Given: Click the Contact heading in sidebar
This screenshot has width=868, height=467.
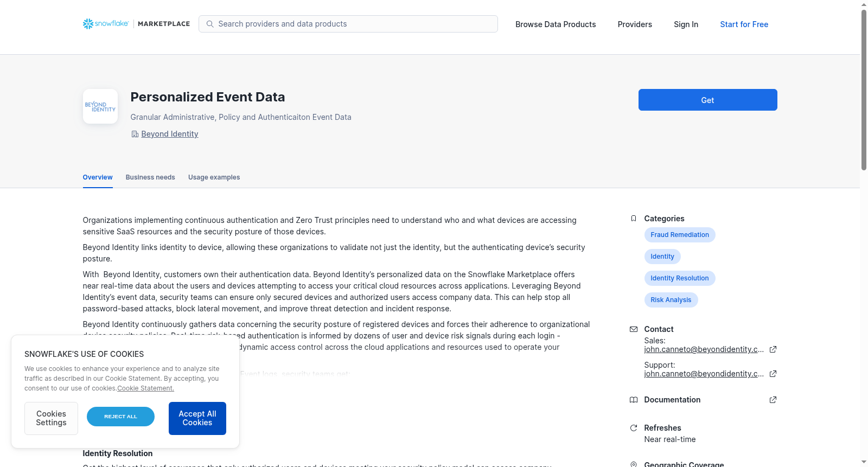Looking at the screenshot, I should (x=659, y=329).
